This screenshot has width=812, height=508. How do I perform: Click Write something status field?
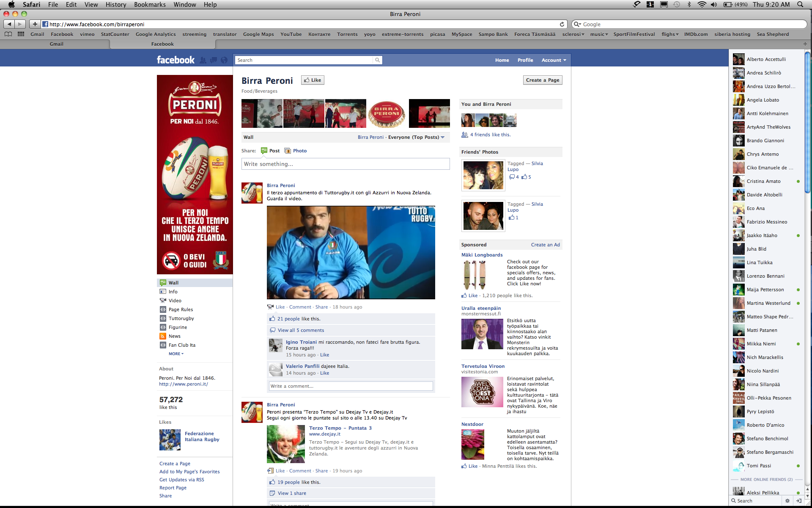point(346,164)
